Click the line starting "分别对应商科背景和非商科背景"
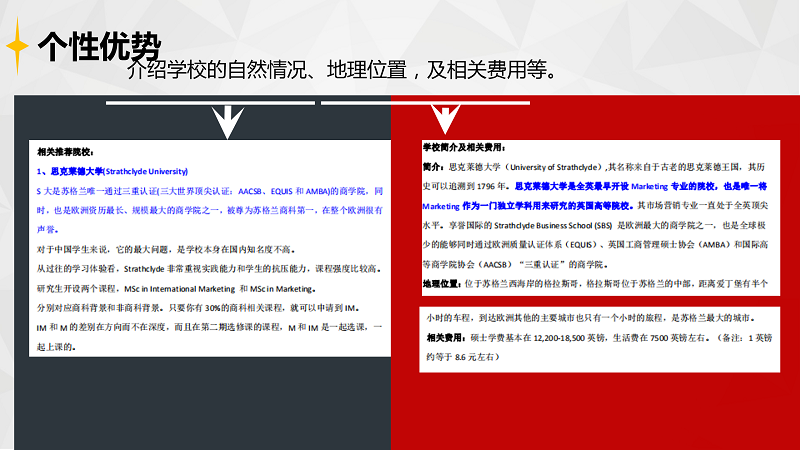Viewport: 800px width, 450px height. (x=199, y=308)
